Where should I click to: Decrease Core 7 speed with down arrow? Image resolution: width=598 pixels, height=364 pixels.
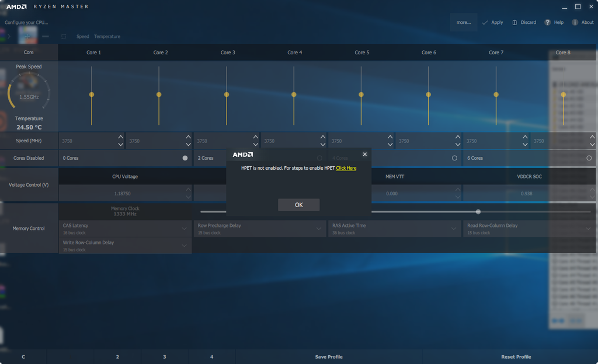[525, 145]
